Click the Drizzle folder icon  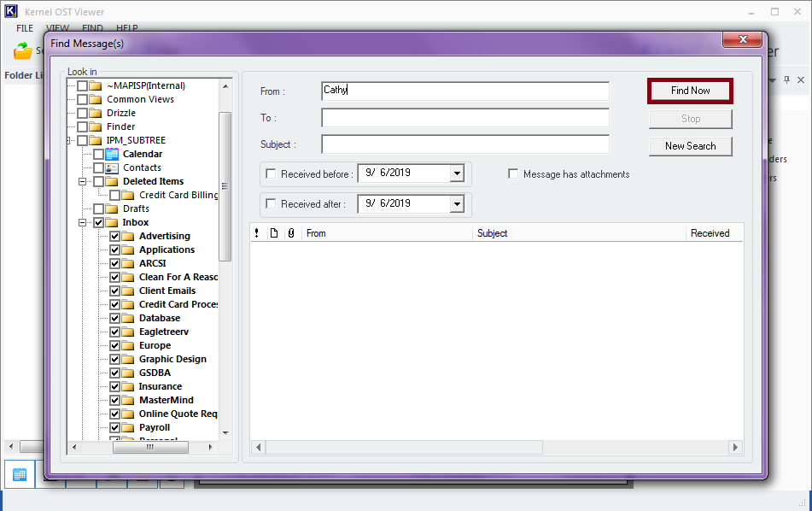point(96,113)
